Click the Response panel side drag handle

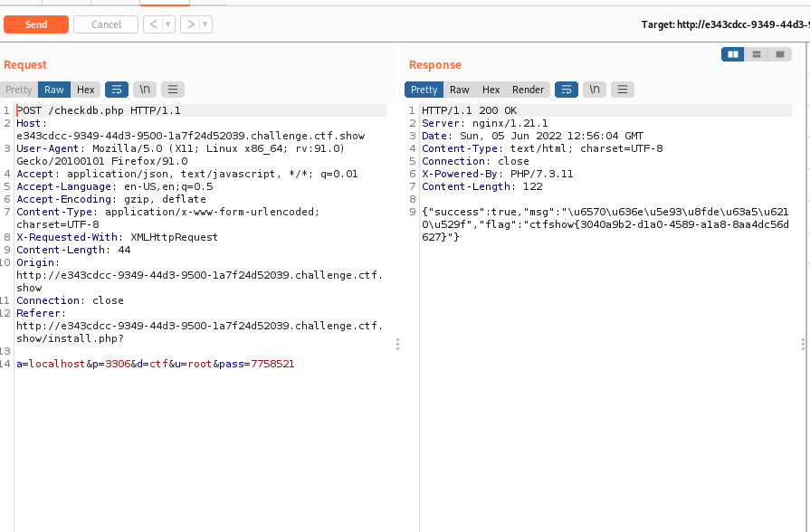803,345
